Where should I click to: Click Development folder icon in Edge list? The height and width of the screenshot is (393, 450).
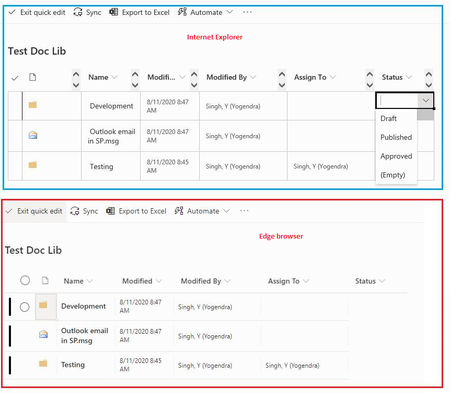pos(43,305)
